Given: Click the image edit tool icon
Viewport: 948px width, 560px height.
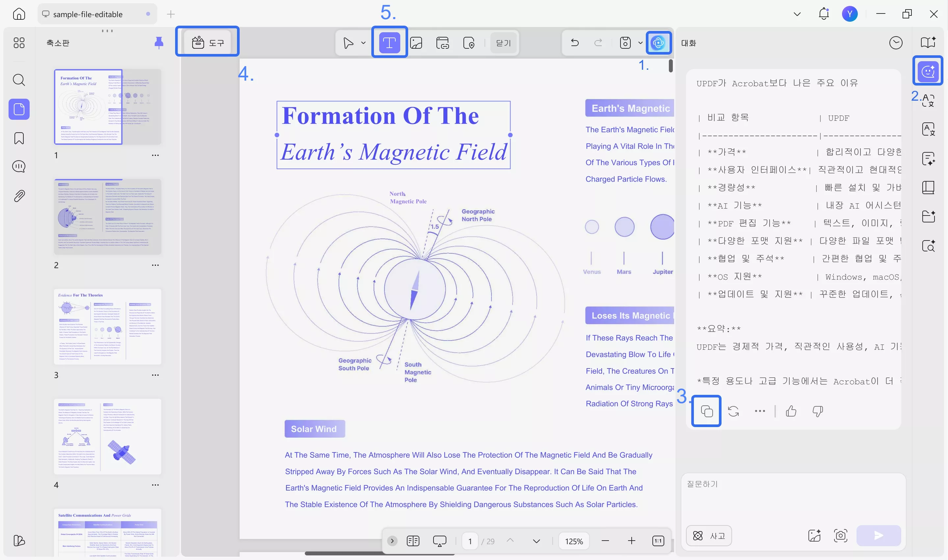Looking at the screenshot, I should (416, 43).
